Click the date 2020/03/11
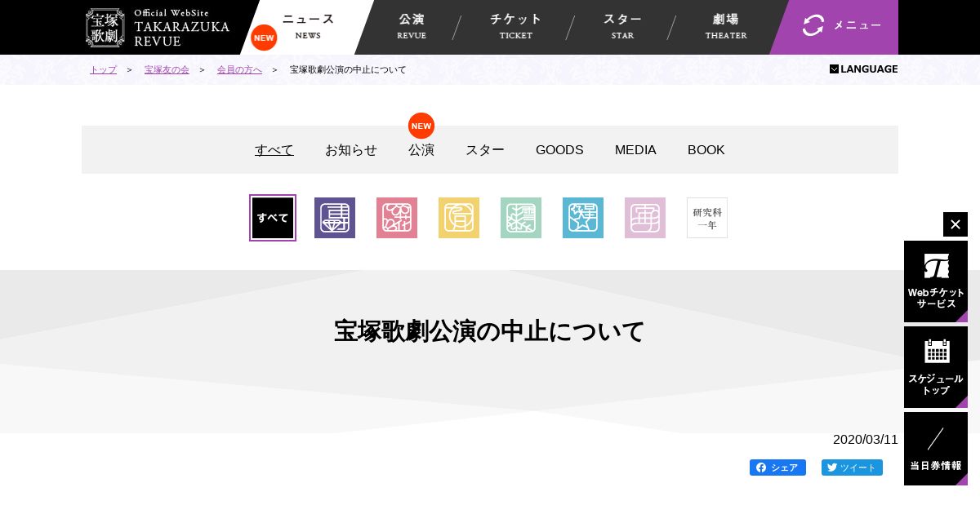Image resolution: width=980 pixels, height=514 pixels. point(866,440)
